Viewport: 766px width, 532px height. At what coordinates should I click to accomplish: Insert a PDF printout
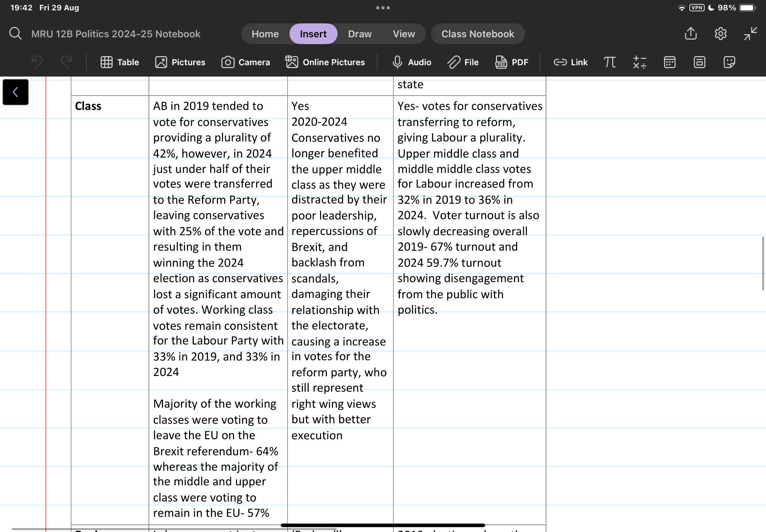[x=512, y=62]
